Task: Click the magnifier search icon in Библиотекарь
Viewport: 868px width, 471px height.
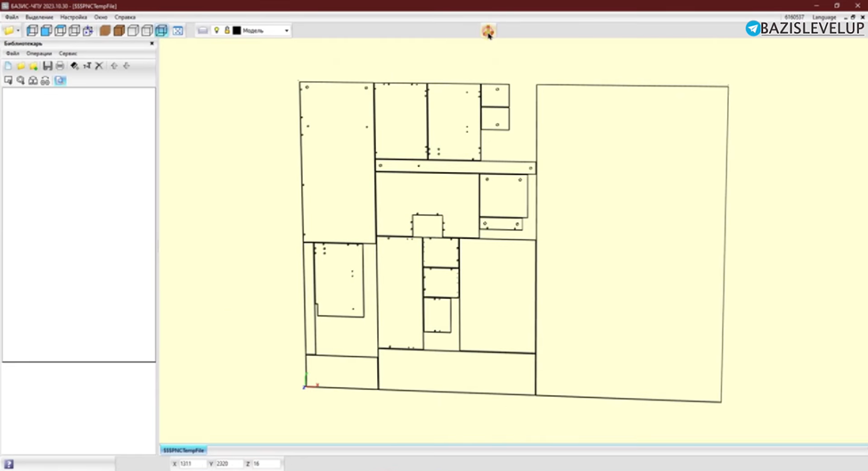Action: coord(20,80)
